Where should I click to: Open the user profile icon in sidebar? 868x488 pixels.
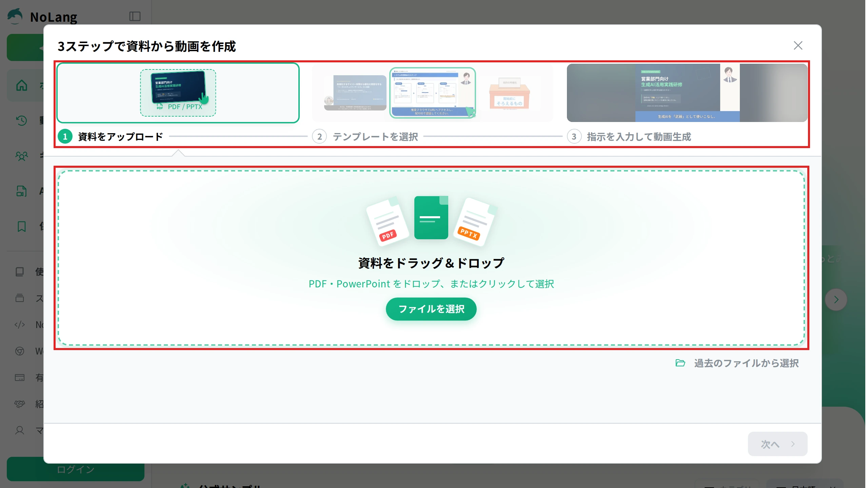pyautogui.click(x=20, y=430)
